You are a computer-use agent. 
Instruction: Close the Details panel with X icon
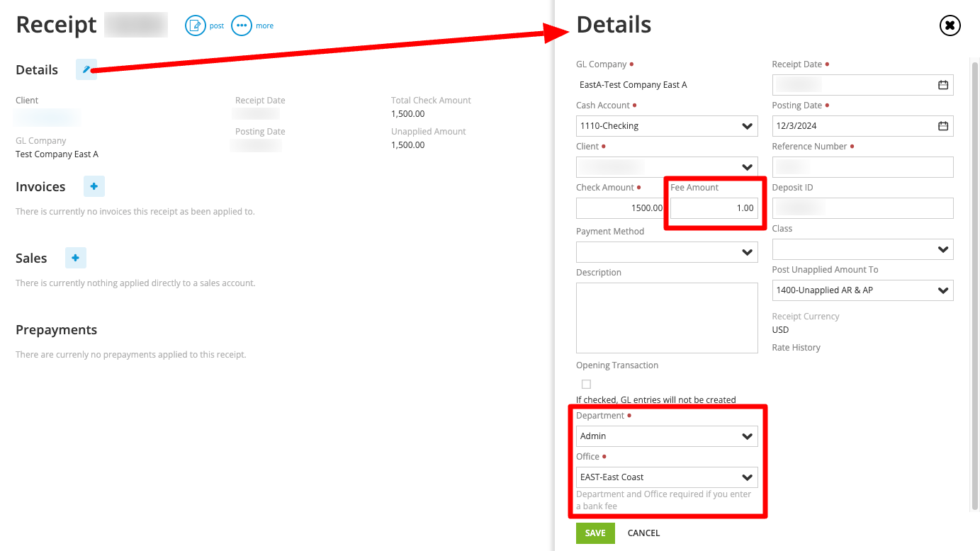[950, 25]
